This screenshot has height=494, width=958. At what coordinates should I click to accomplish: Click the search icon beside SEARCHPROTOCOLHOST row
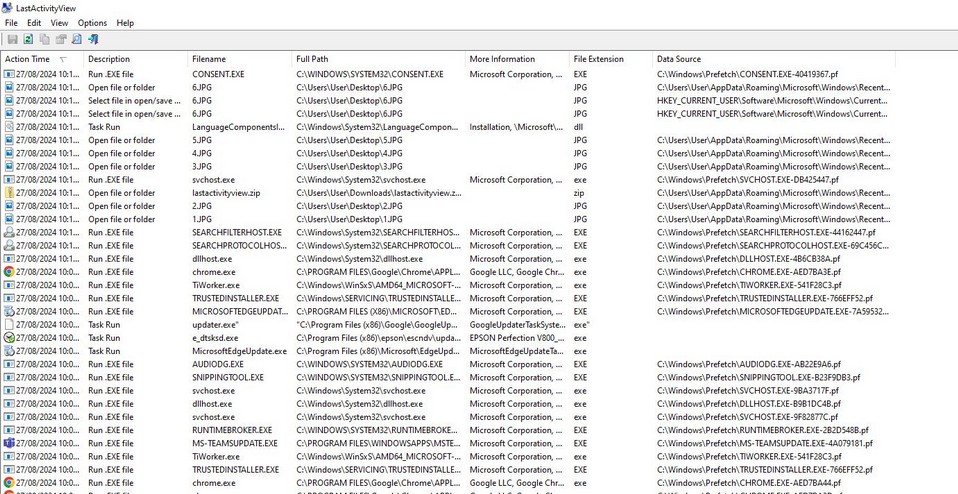[x=9, y=245]
